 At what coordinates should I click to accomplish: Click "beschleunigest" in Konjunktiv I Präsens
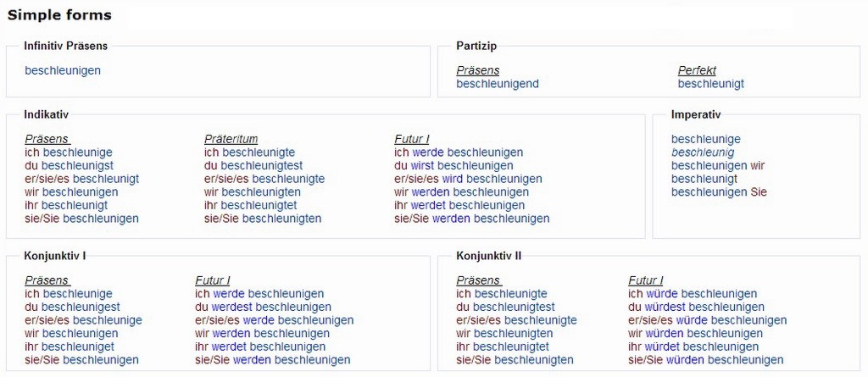click(x=81, y=307)
